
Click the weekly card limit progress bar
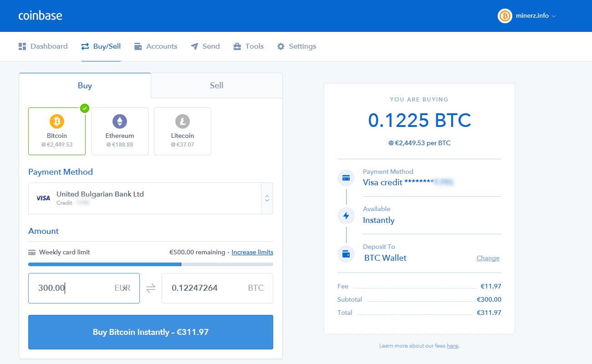coord(151,264)
